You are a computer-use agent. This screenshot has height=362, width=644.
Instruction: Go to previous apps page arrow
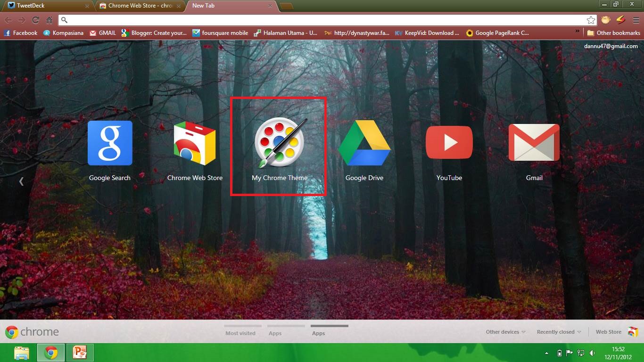click(21, 181)
